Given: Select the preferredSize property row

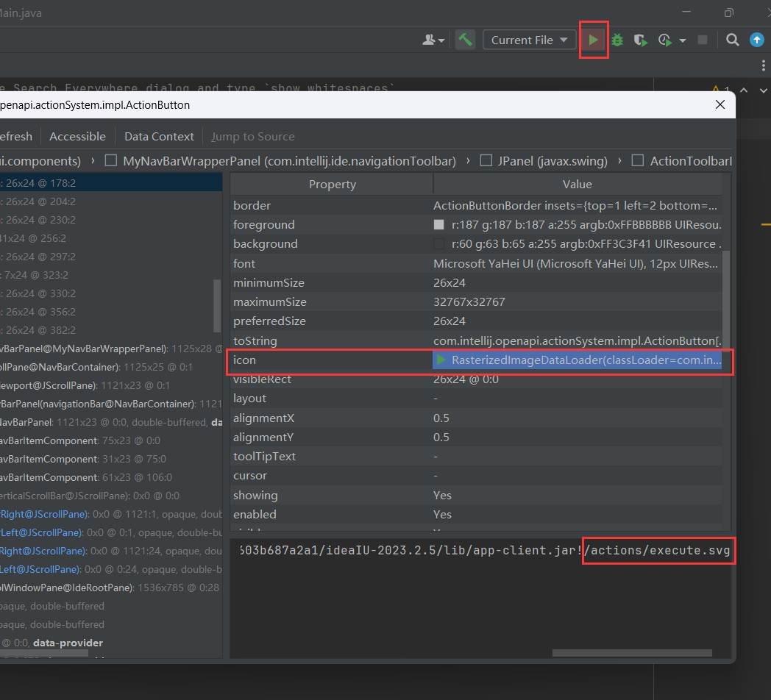Looking at the screenshot, I should 476,321.
